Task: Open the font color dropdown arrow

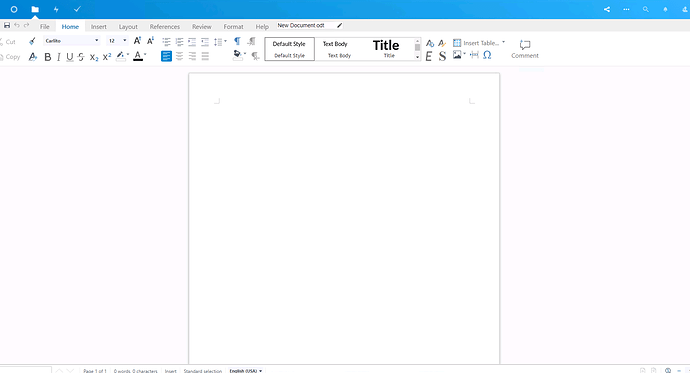Action: (145, 55)
